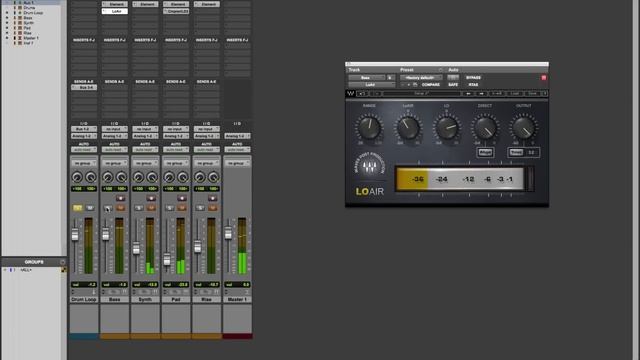The width and height of the screenshot is (640, 360).
Task: Open Synth channel auto read dropdown
Action: (145, 150)
